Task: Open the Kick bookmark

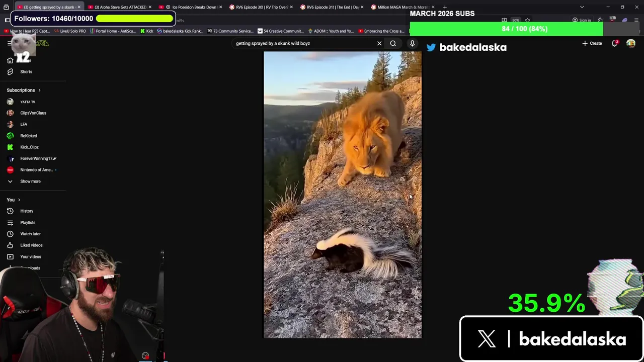Action: click(147, 31)
